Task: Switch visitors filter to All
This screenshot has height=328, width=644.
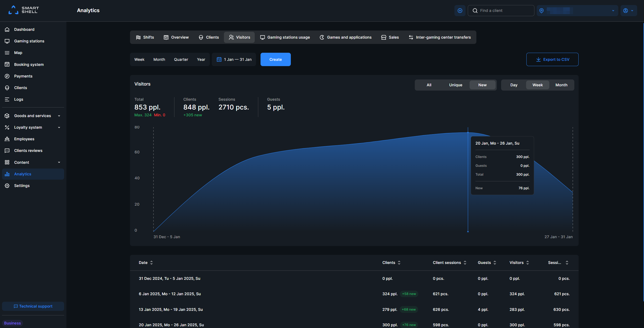Action: coord(429,85)
